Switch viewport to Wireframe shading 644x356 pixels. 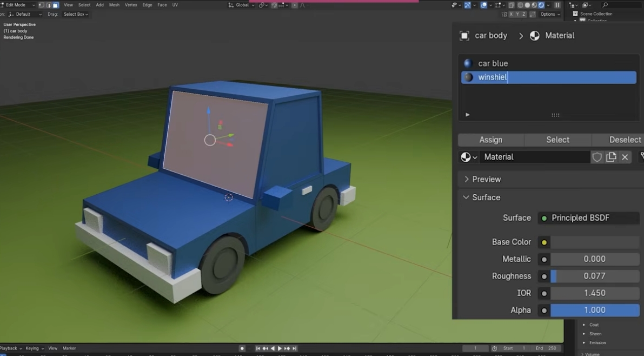click(521, 5)
